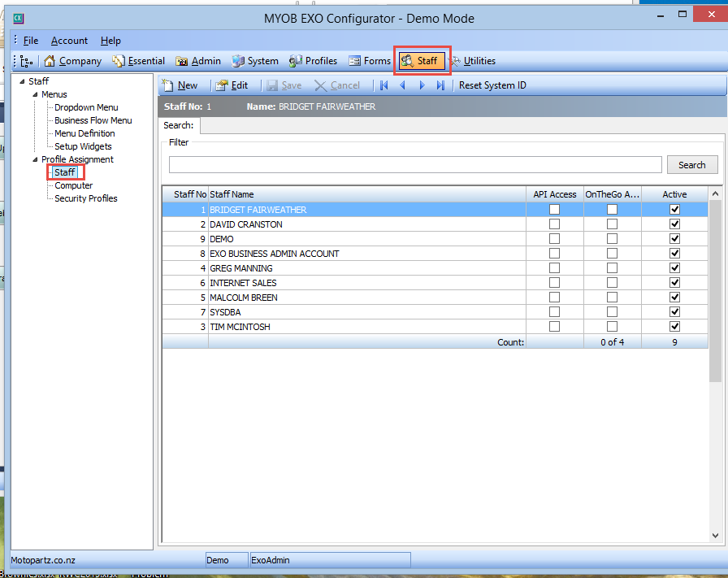
Task: Edit the selected staff record
Action: [232, 85]
